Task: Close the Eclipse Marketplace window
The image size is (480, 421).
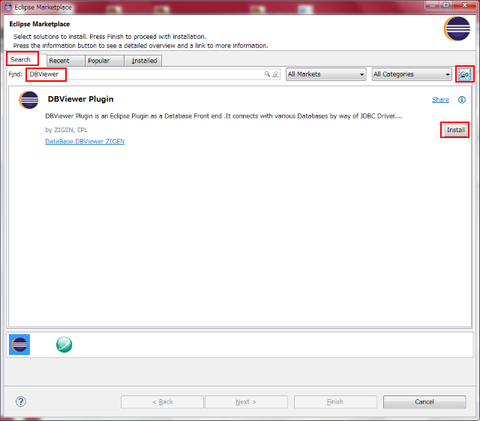Action: coord(465,5)
